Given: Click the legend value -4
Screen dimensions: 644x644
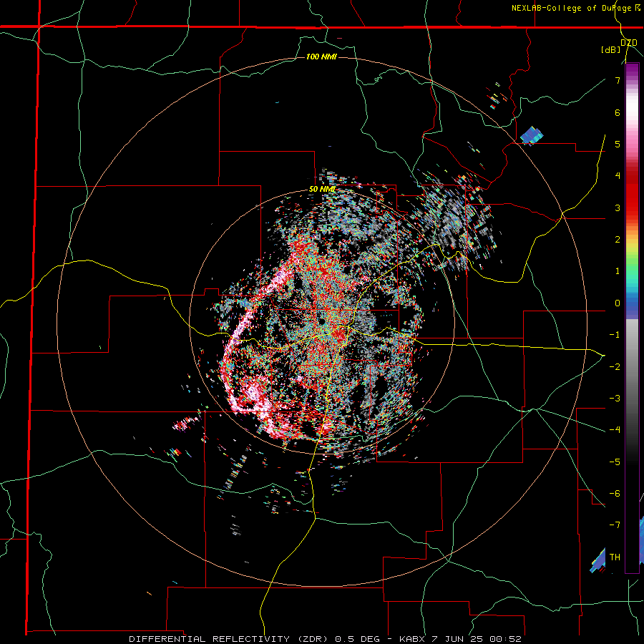Looking at the screenshot, I should coord(615,430).
